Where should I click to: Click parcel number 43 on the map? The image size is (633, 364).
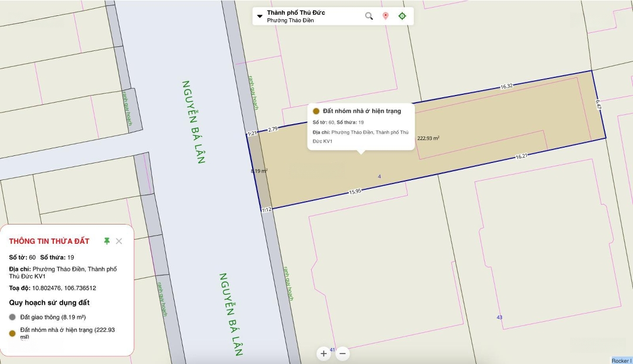[x=499, y=317]
